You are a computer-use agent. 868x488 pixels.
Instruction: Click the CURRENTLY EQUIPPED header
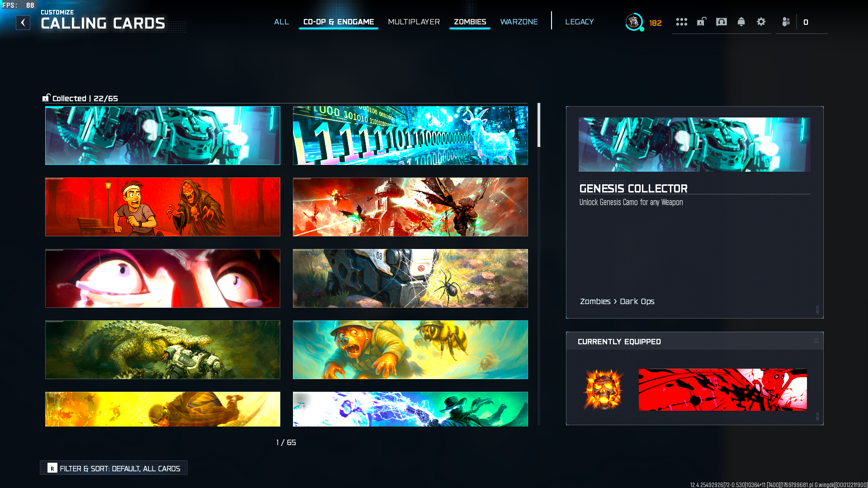tap(619, 342)
